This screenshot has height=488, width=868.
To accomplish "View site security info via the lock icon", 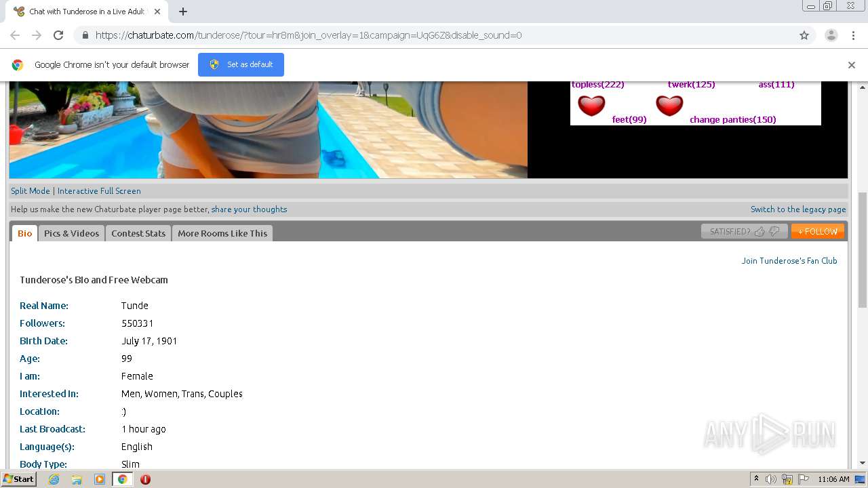I will pos(85,35).
